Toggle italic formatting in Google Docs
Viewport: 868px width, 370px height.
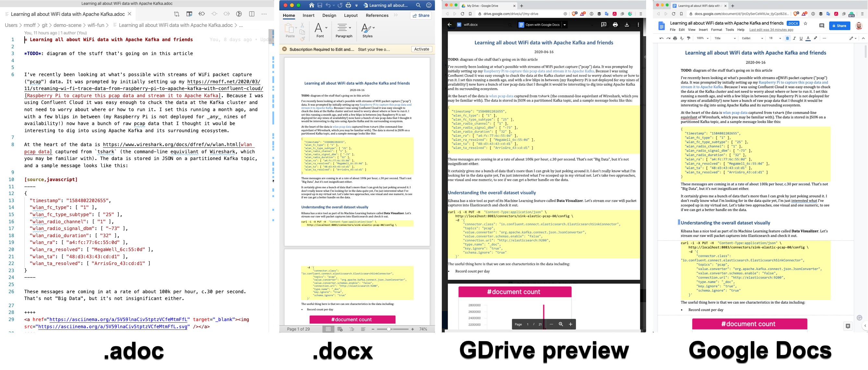pos(794,38)
